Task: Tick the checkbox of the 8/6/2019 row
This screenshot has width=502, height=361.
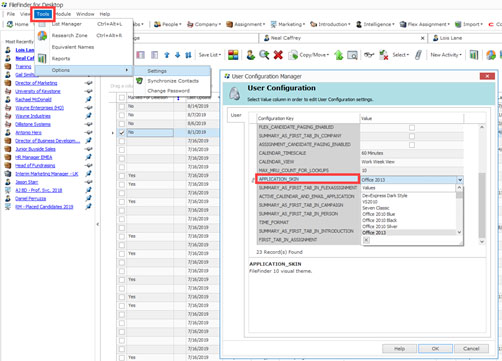Action: point(122,124)
